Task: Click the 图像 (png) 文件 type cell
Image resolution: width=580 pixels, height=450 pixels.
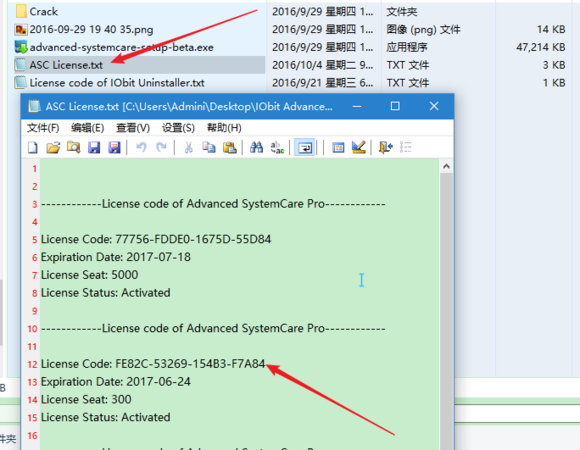Action: pyautogui.click(x=423, y=29)
